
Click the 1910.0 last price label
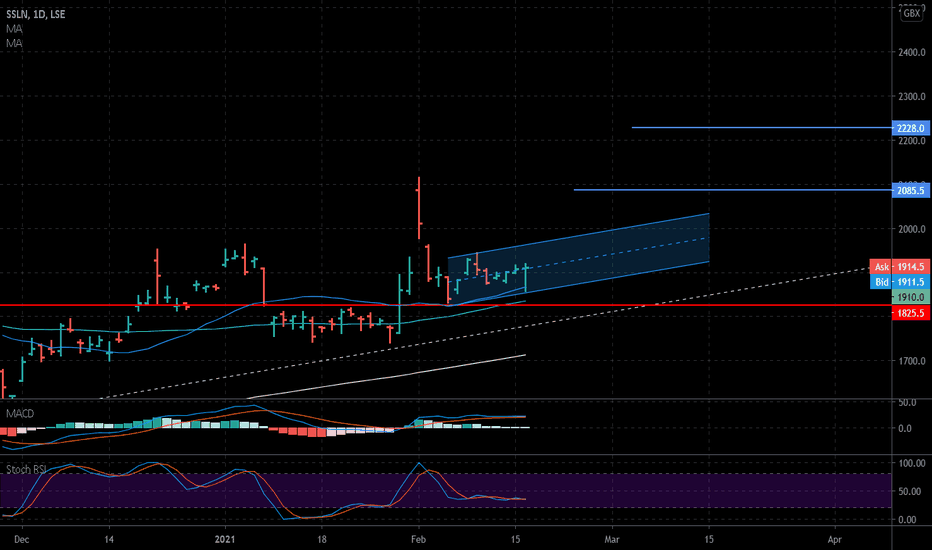911,297
